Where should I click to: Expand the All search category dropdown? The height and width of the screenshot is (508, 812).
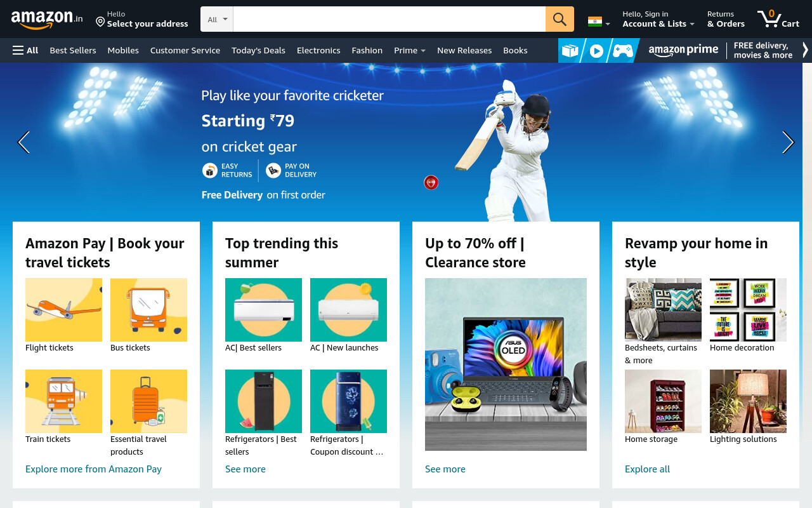point(217,19)
